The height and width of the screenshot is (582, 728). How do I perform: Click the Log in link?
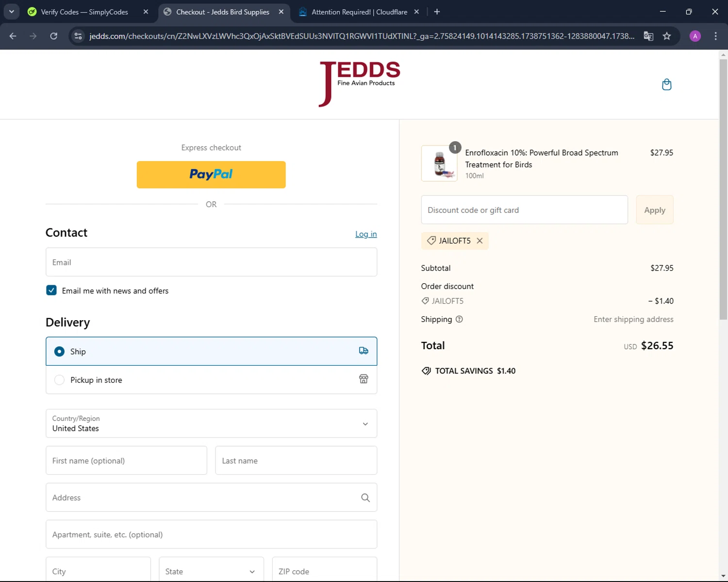pos(366,234)
